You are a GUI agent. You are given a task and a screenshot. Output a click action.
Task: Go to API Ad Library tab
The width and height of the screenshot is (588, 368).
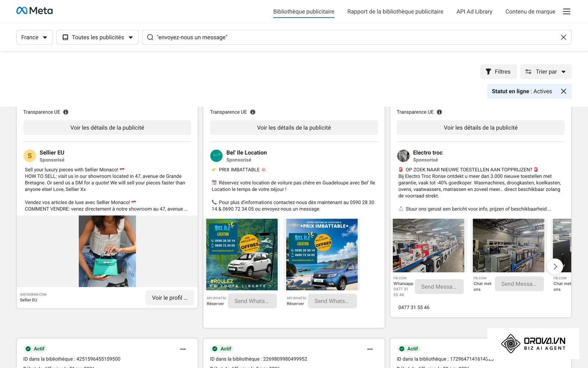point(474,11)
